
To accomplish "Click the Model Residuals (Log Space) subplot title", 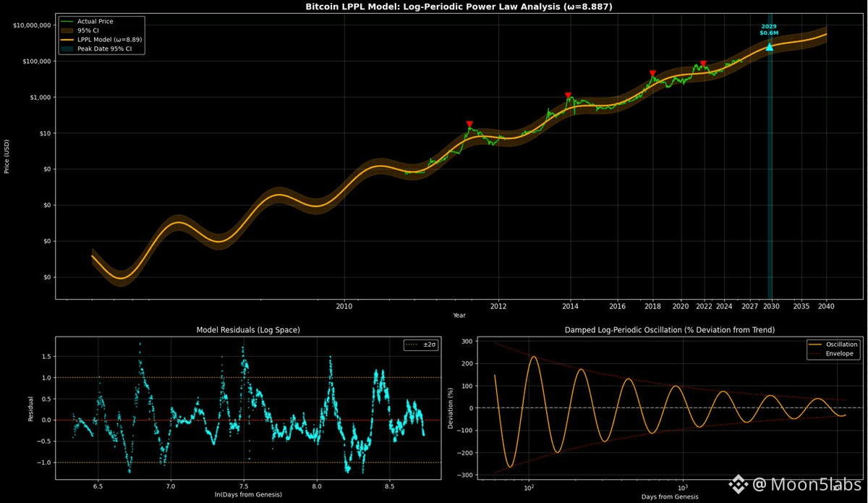I will click(x=248, y=330).
